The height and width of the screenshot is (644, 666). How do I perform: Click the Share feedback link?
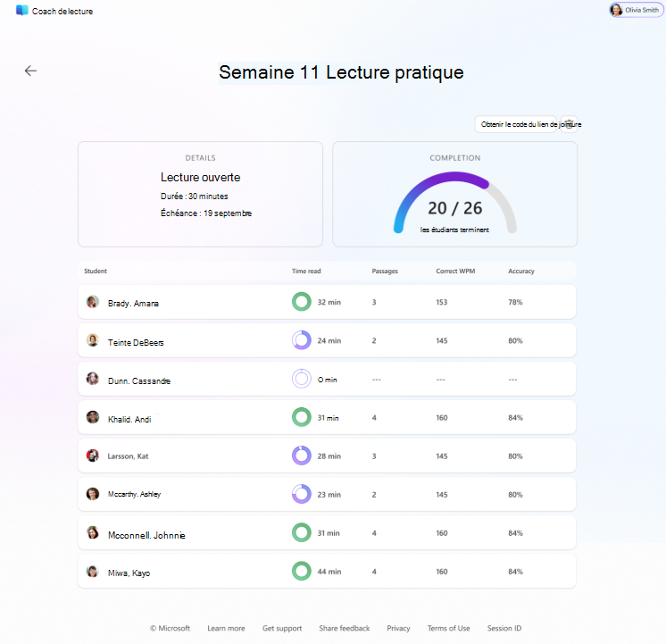pyautogui.click(x=345, y=628)
